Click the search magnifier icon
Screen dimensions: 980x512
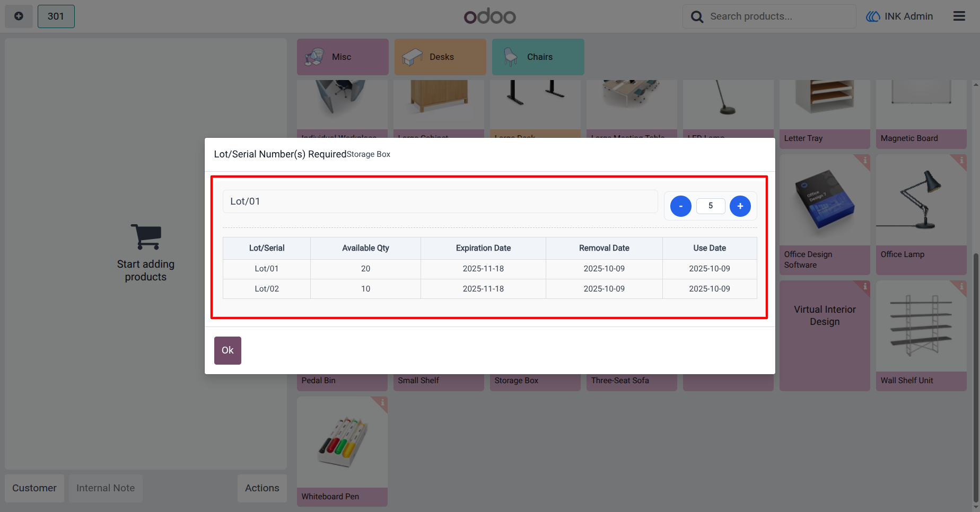(697, 17)
